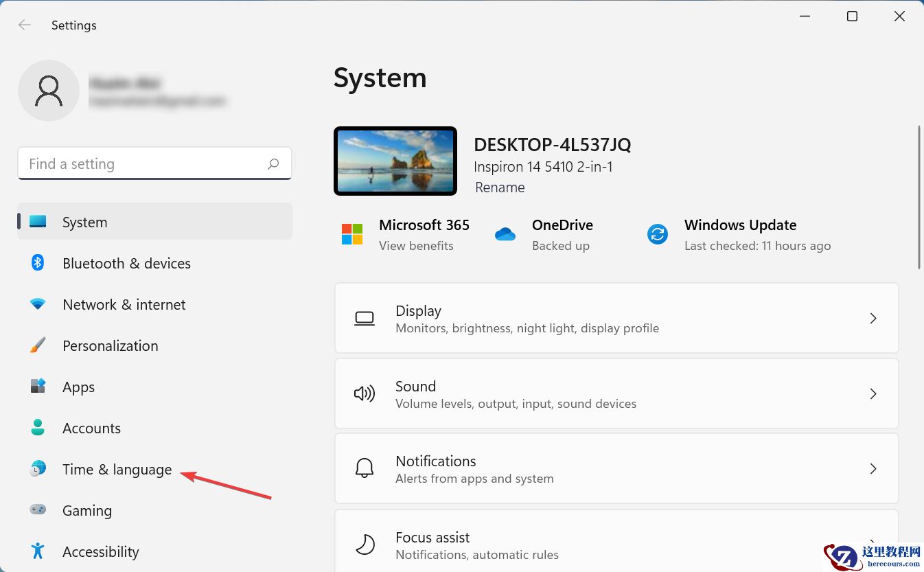Click the Find a setting field
This screenshot has height=572, width=924.
144,164
